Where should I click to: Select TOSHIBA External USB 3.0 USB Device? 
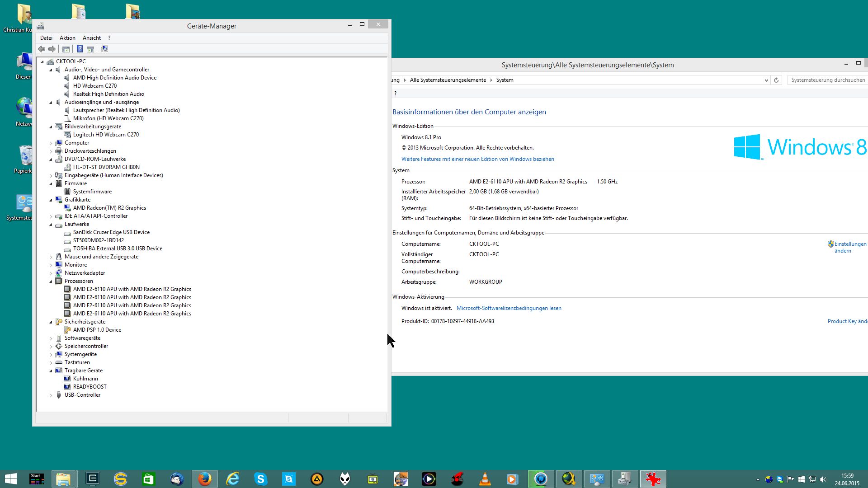pyautogui.click(x=118, y=249)
